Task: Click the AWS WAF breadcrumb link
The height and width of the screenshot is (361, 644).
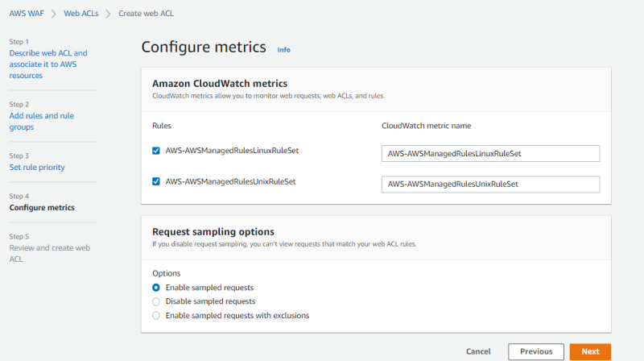Action: (x=27, y=14)
